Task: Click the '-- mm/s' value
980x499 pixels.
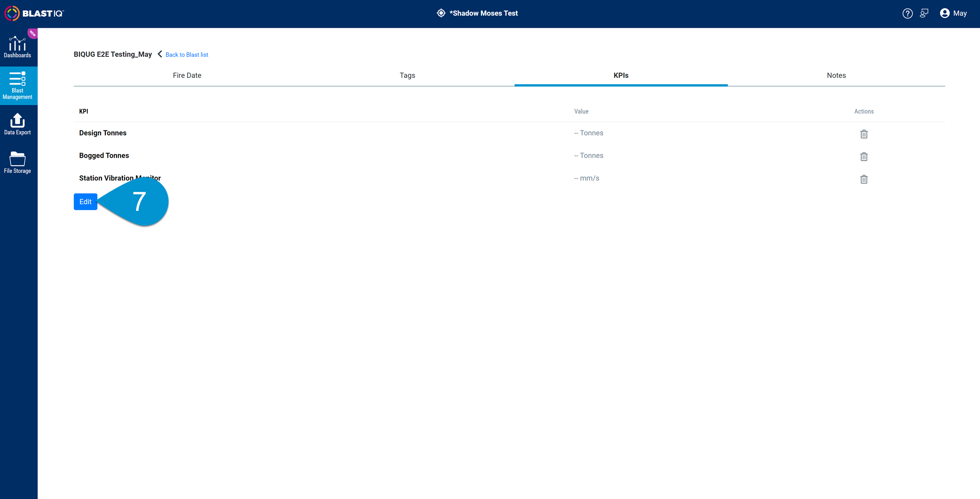Action: coord(587,178)
